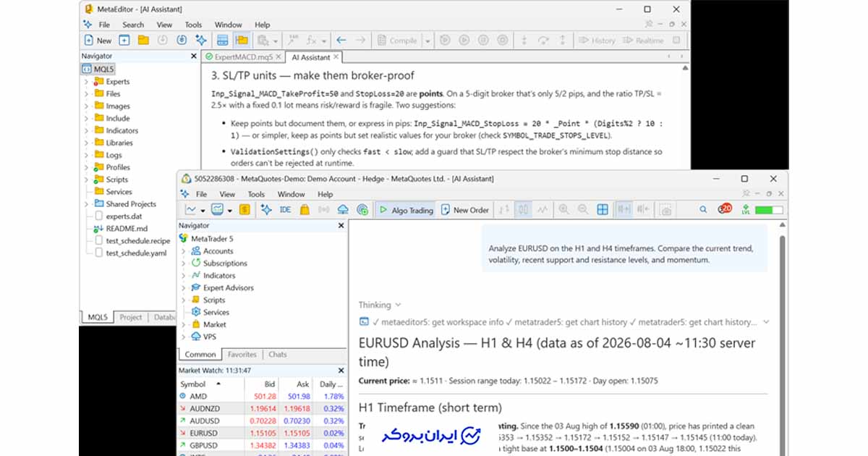Toggle Algo Trading in MetaTrader
The height and width of the screenshot is (456, 868).
point(406,210)
